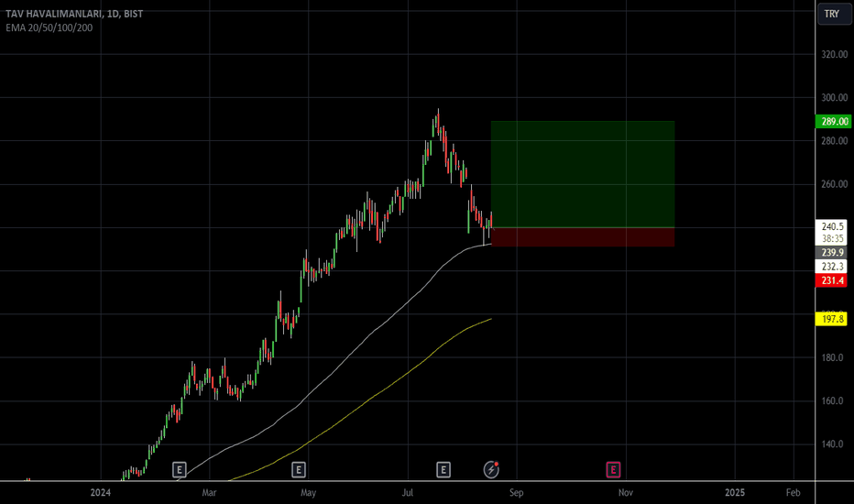Click the Mar label on time axis
Screen dimensions: 854x504
point(209,493)
